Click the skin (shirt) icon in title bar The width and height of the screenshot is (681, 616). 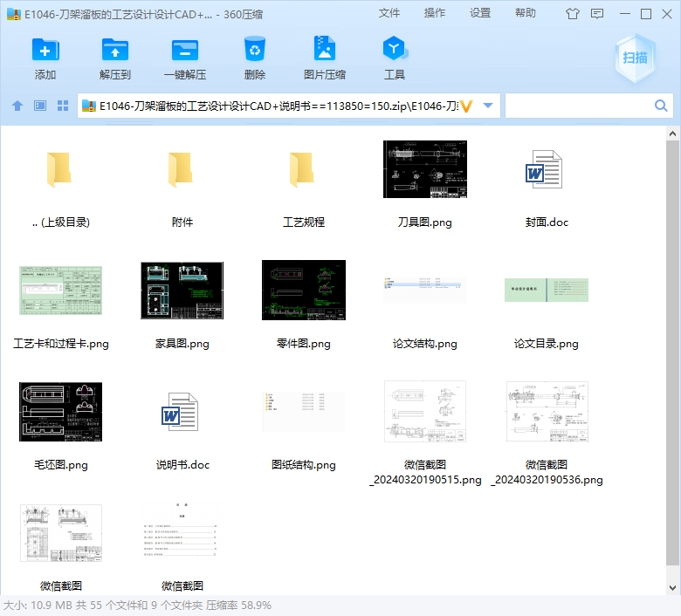click(573, 14)
